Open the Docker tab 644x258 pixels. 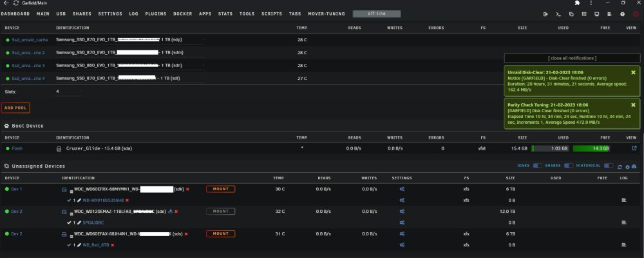pyautogui.click(x=183, y=14)
